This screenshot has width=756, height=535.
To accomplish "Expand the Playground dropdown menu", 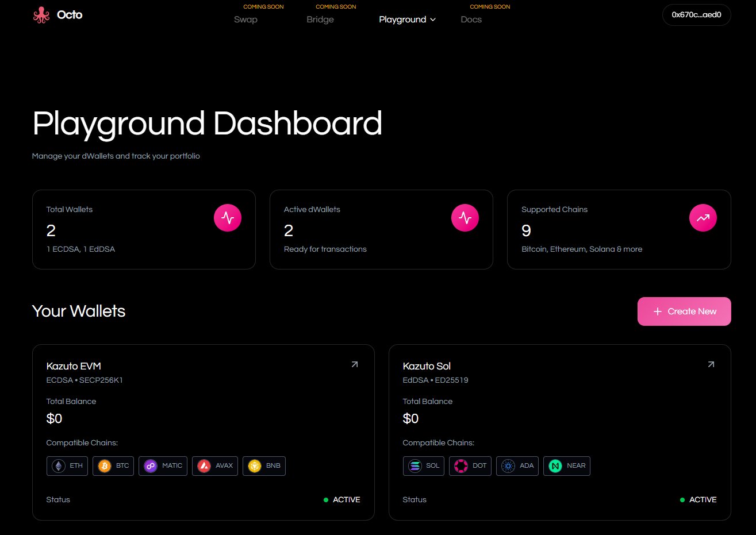I will click(x=407, y=20).
